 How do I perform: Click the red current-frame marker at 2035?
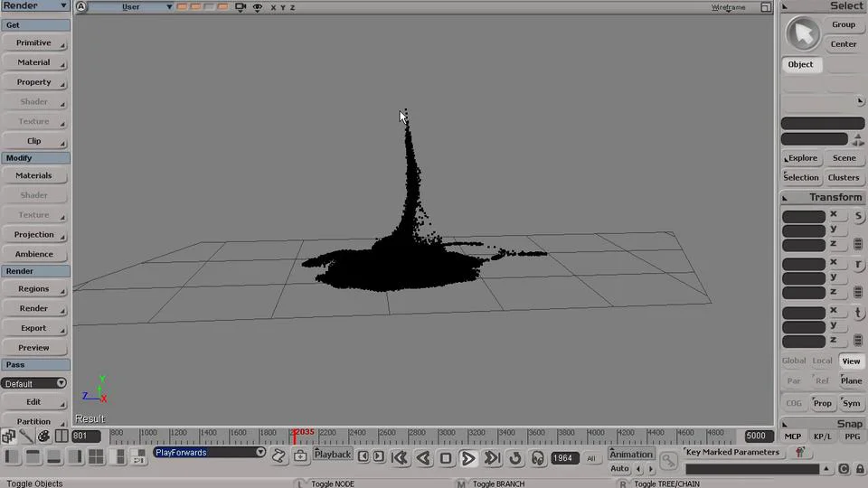click(295, 436)
